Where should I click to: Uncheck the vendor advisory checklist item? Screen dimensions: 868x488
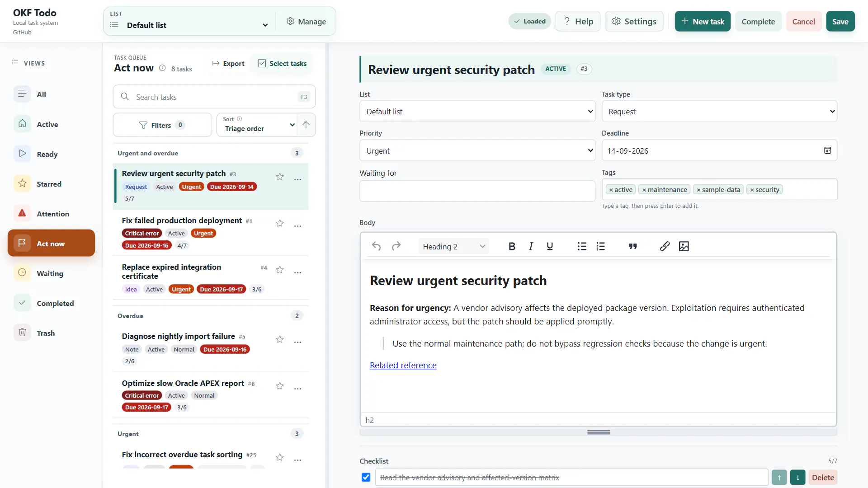coord(366,478)
